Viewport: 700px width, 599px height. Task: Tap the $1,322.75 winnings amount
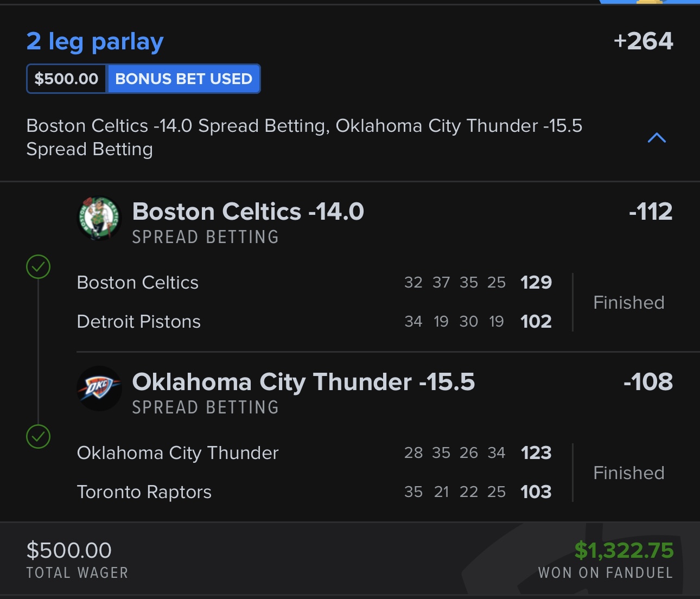click(624, 550)
